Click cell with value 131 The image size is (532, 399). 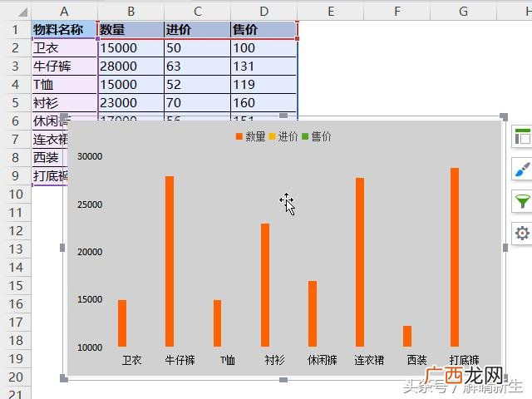[x=264, y=66]
